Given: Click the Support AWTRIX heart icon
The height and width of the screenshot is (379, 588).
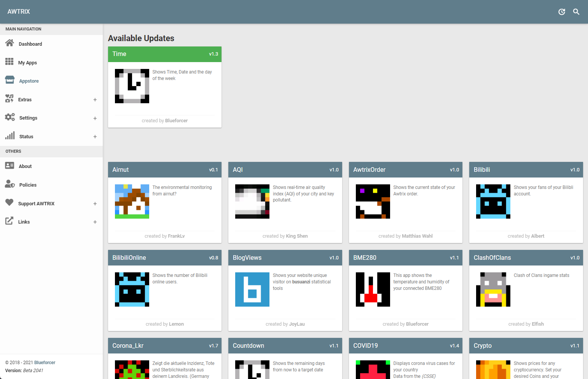Looking at the screenshot, I should coord(10,202).
